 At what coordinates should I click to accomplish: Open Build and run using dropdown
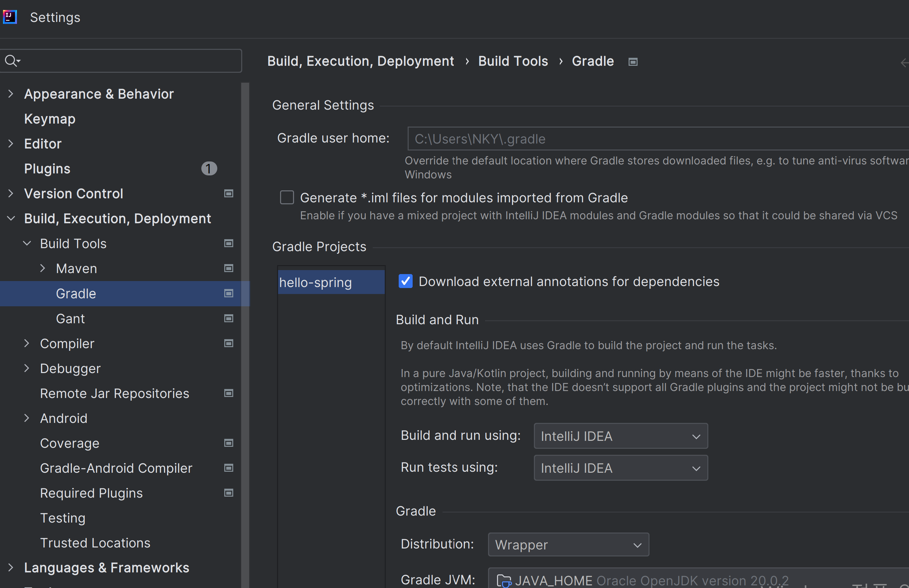point(621,436)
